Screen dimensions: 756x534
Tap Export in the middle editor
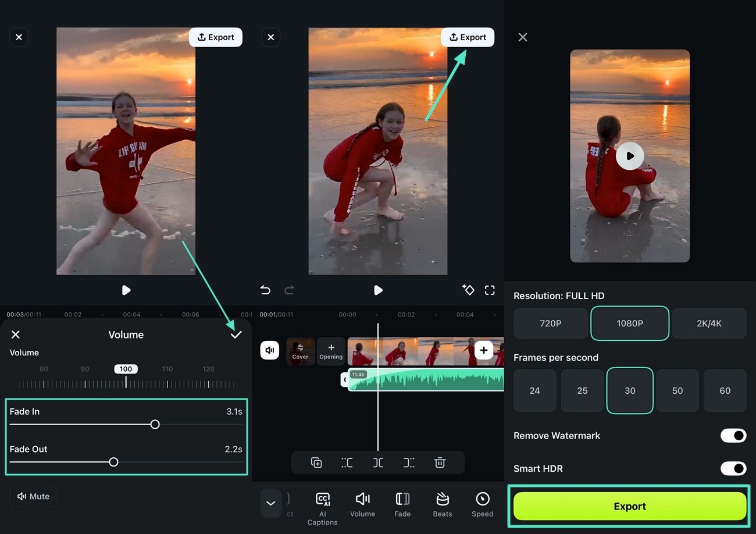(x=468, y=37)
